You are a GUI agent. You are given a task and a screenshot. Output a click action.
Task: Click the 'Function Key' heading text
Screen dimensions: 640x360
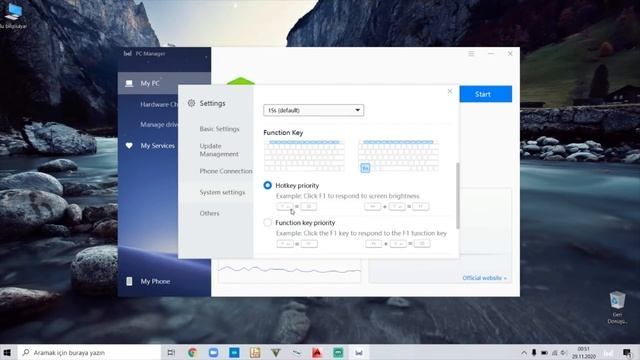(283, 132)
